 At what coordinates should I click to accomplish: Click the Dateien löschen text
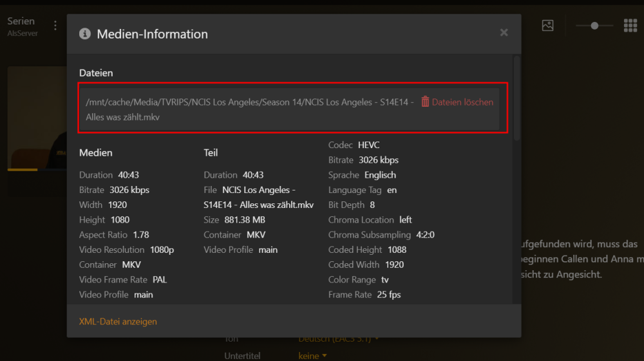point(462,102)
